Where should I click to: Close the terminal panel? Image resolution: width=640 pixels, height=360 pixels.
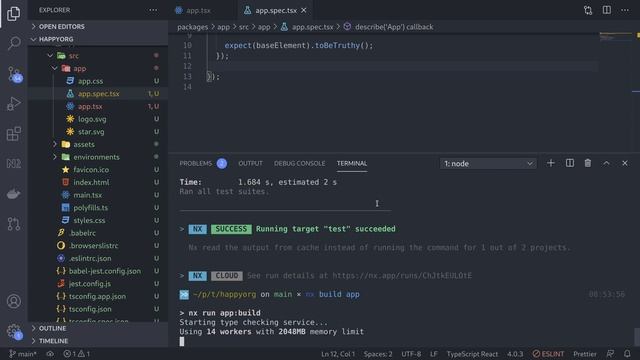625,163
